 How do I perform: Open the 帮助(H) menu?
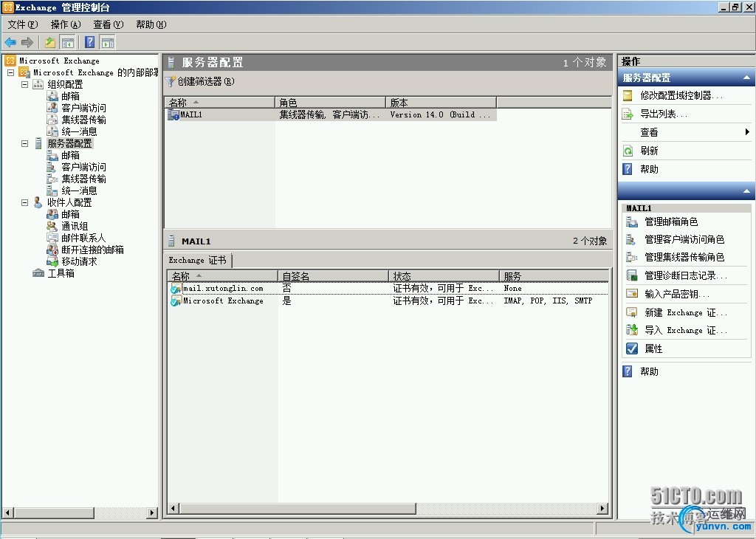pos(151,24)
